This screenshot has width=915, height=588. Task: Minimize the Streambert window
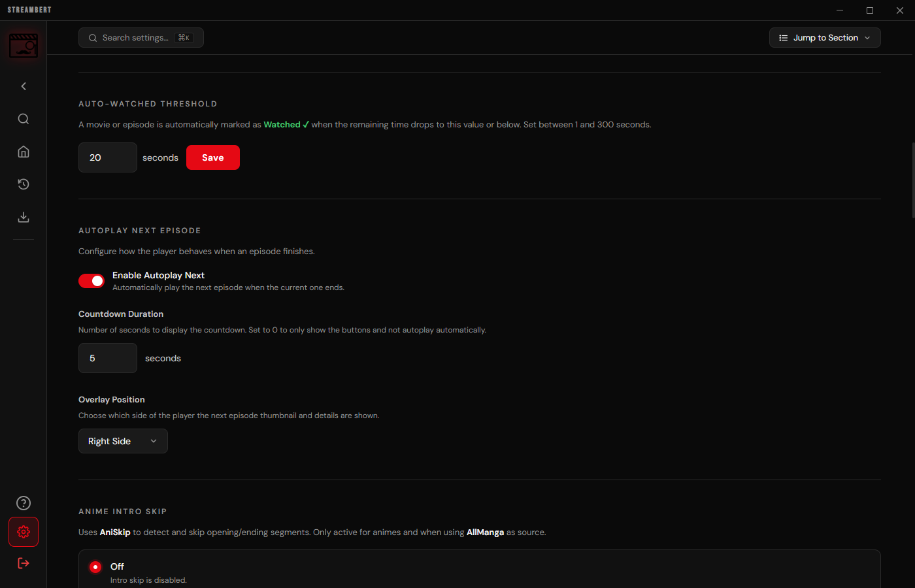(840, 10)
